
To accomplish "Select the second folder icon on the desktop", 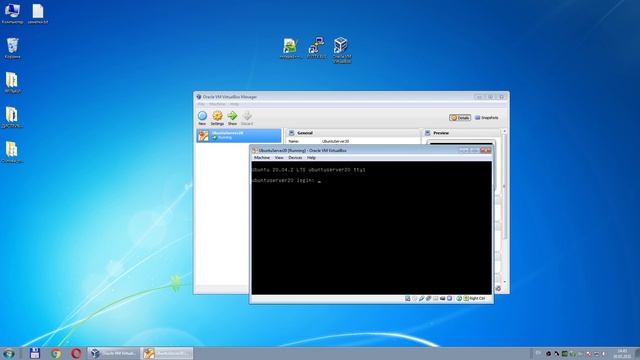I will coord(12,118).
